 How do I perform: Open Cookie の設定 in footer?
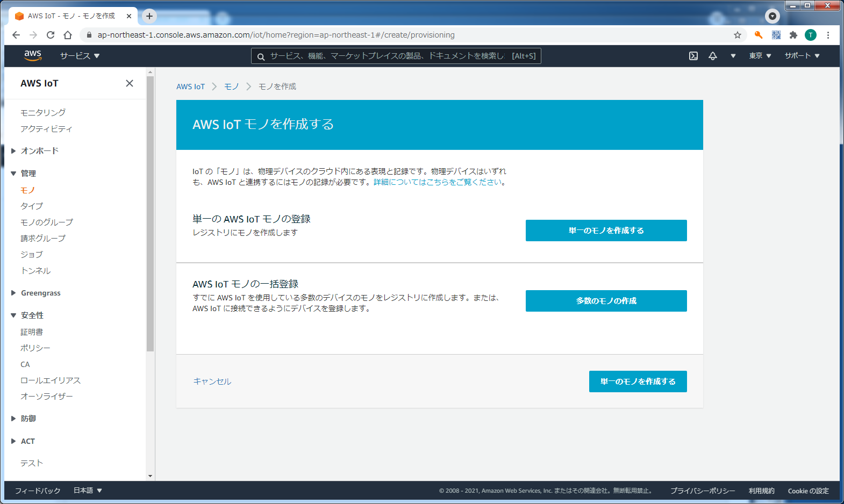coord(809,491)
